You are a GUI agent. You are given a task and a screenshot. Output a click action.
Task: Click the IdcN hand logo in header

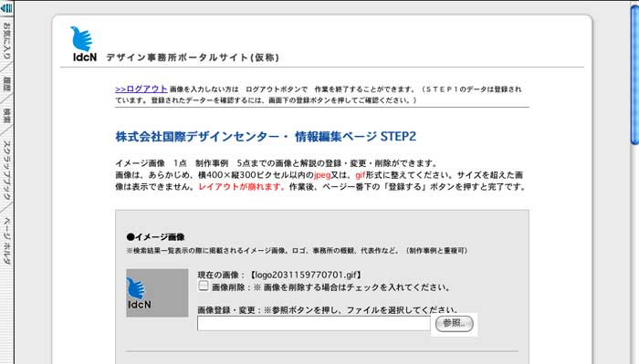coord(84,45)
